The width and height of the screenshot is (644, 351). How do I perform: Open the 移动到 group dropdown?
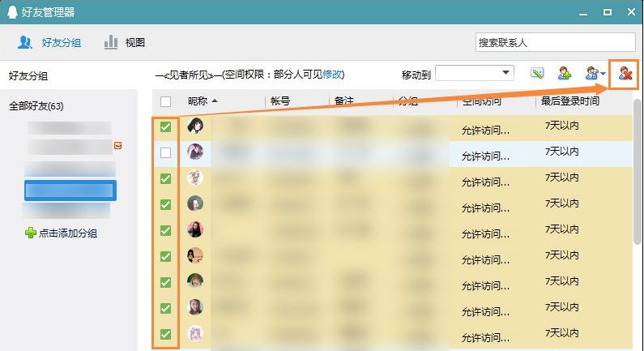pyautogui.click(x=475, y=74)
